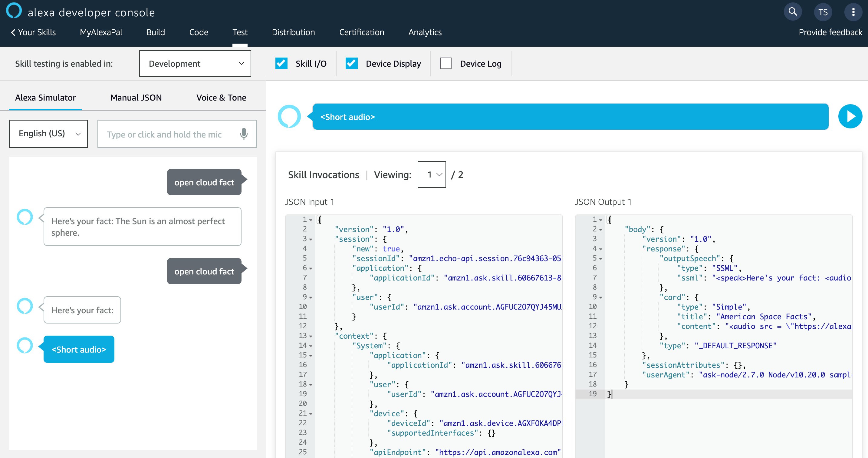Go back using the Your Skills chevron
The image size is (868, 458).
(13, 32)
